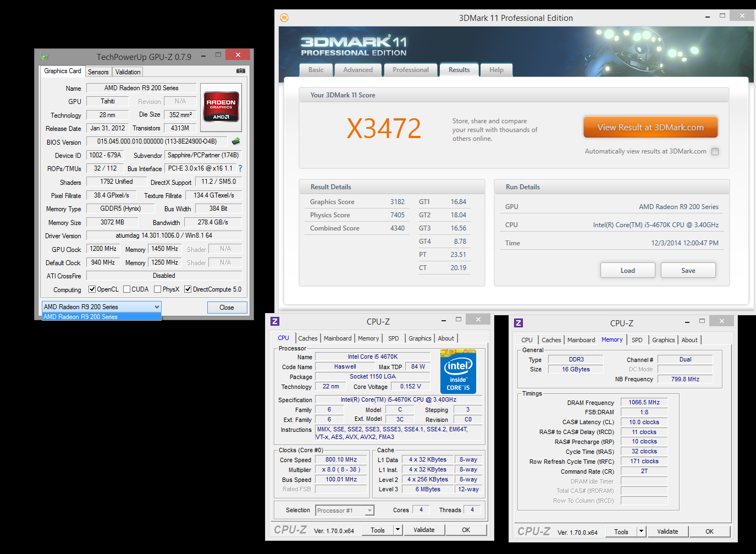Select Caches tab in left CPU-Z
The image size is (756, 554).
[x=308, y=338]
